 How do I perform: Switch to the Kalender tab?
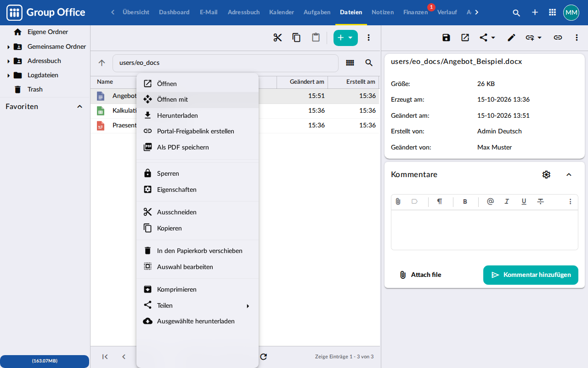point(282,12)
